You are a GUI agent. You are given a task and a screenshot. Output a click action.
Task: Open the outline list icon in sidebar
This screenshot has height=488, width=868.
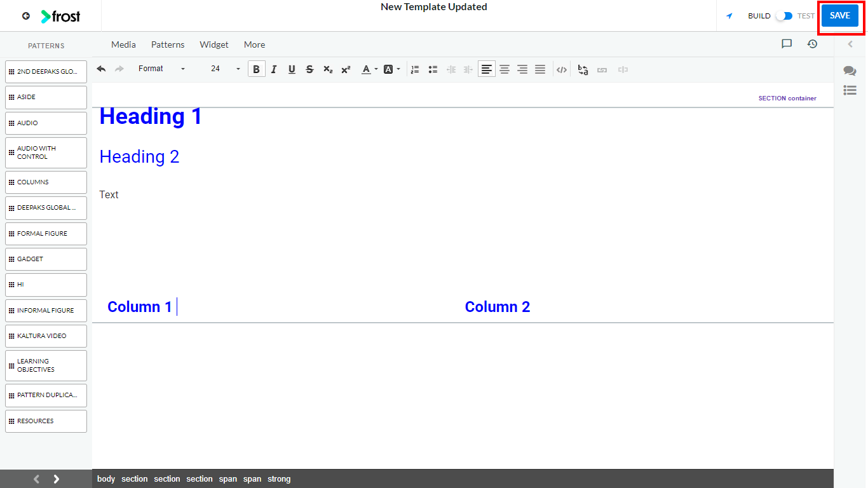[x=850, y=90]
